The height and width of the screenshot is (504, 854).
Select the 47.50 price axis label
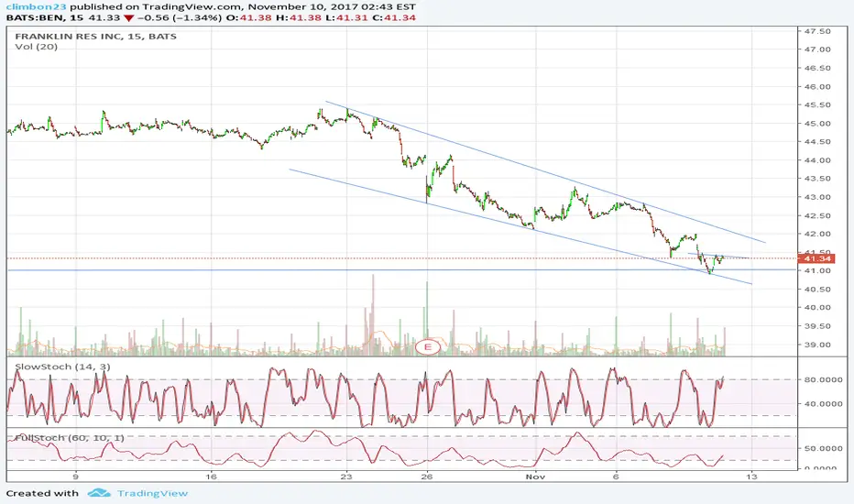coord(817,31)
